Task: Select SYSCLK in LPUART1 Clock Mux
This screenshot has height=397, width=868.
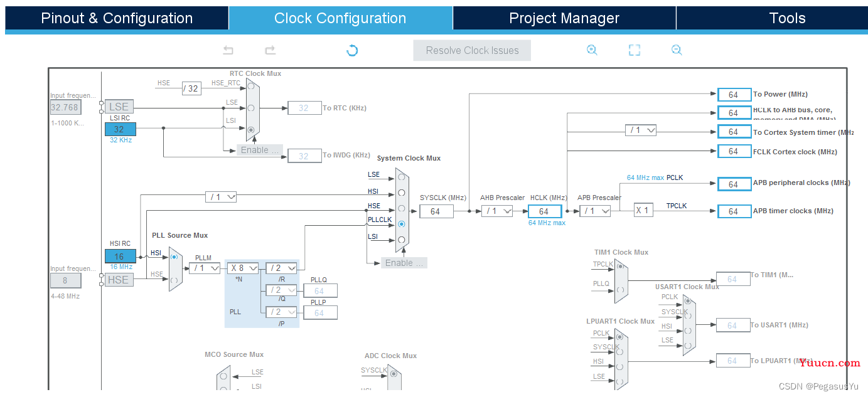Action: tap(620, 351)
